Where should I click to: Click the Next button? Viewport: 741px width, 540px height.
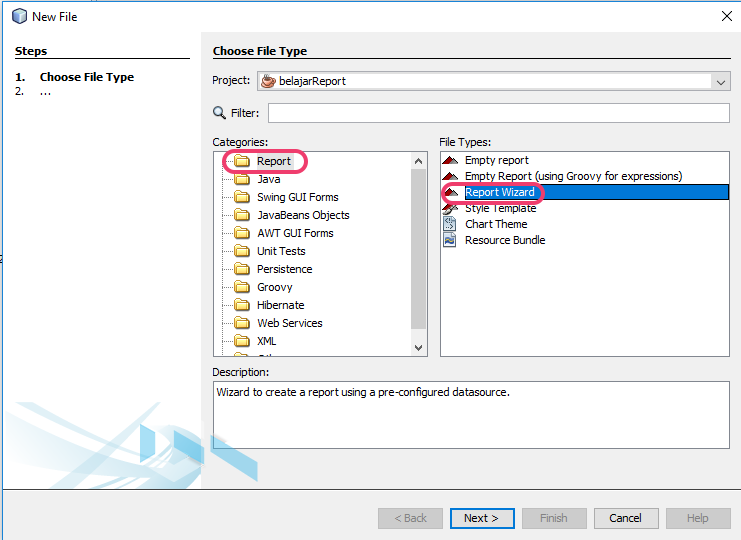481,518
